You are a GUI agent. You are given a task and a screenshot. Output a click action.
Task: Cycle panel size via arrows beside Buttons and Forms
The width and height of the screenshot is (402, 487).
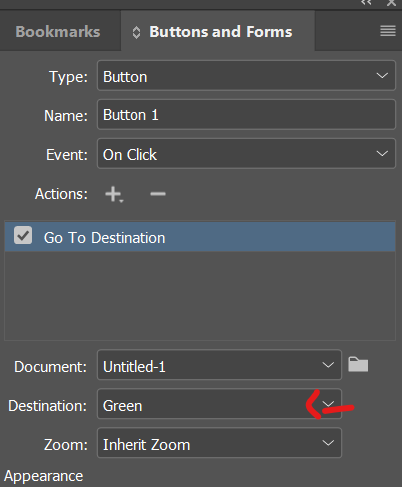(x=136, y=32)
